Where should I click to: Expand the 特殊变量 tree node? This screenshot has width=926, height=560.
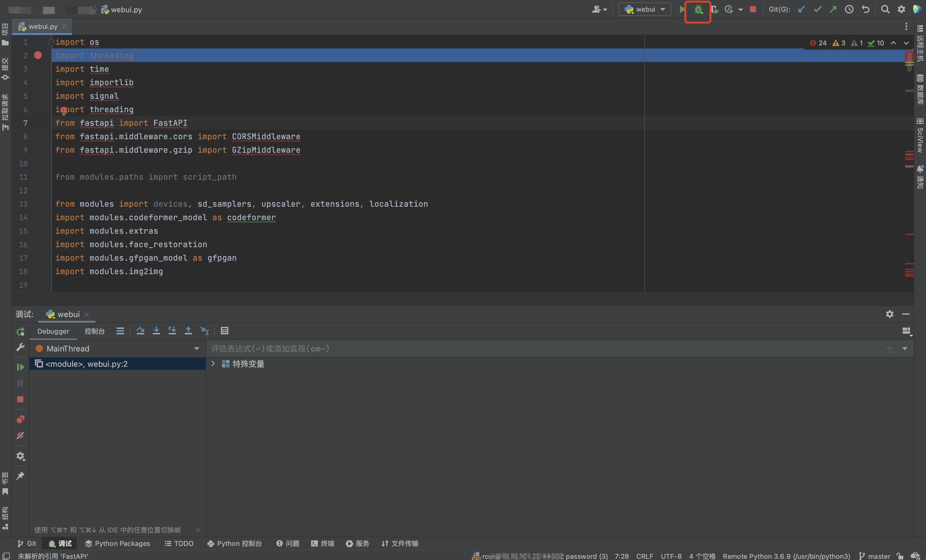click(213, 363)
